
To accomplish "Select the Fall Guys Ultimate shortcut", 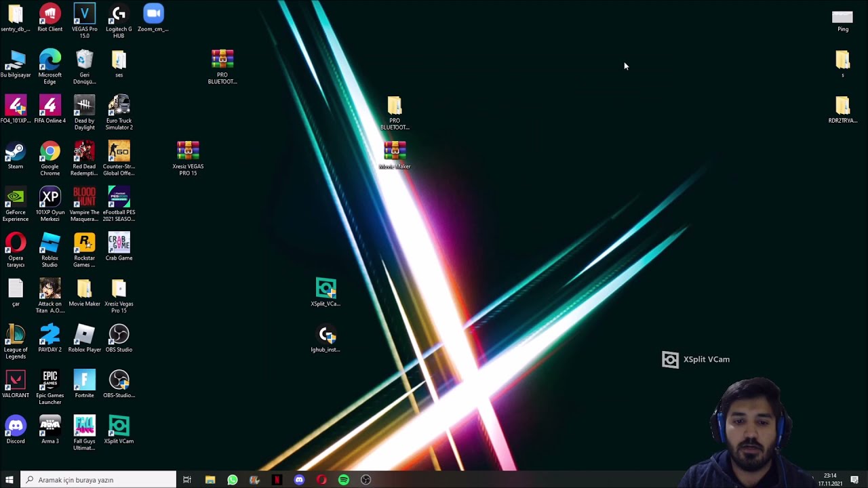I will 84,433.
